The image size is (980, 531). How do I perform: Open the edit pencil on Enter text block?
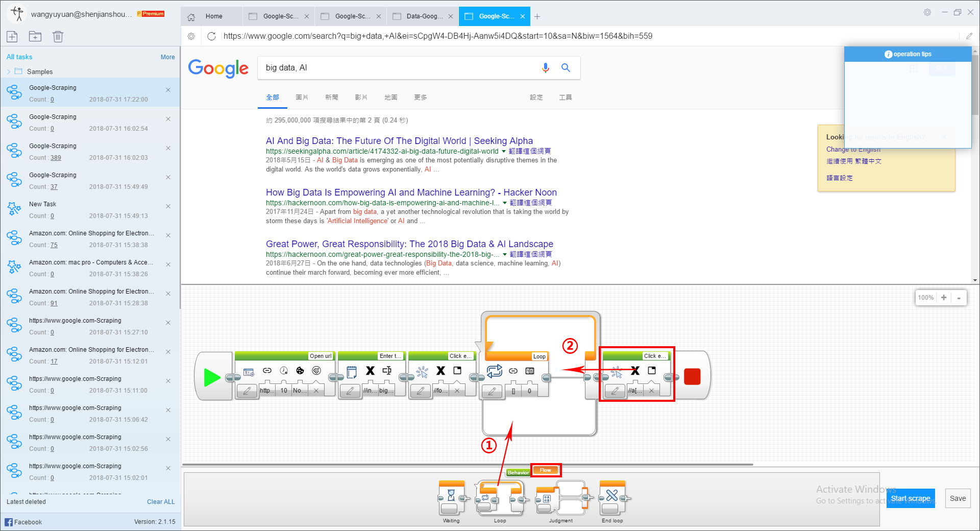[350, 391]
